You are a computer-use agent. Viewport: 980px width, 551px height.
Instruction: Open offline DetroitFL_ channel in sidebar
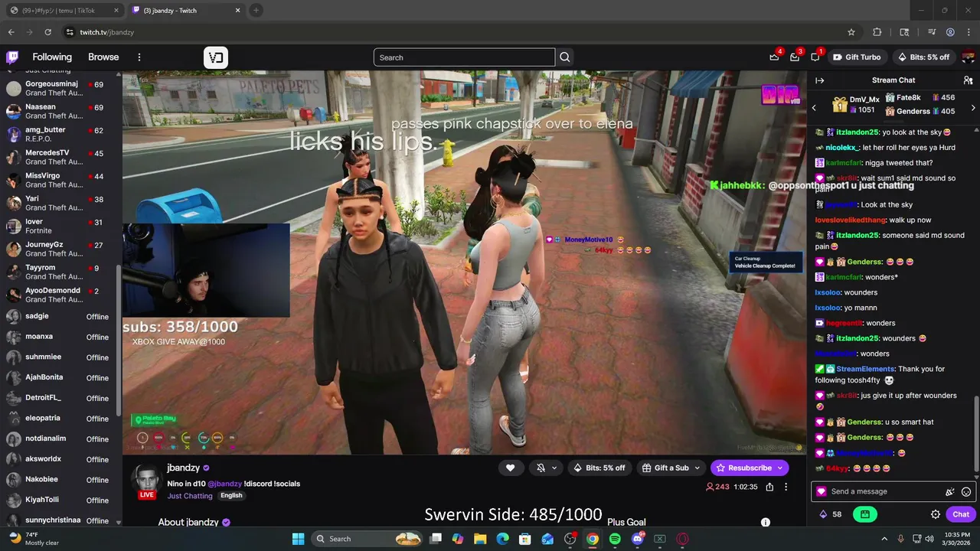click(60, 398)
